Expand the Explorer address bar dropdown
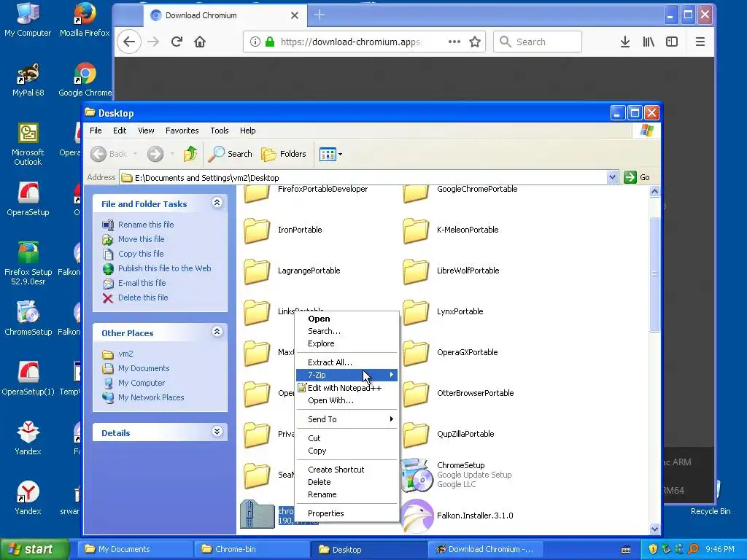This screenshot has height=560, width=747. 612,177
